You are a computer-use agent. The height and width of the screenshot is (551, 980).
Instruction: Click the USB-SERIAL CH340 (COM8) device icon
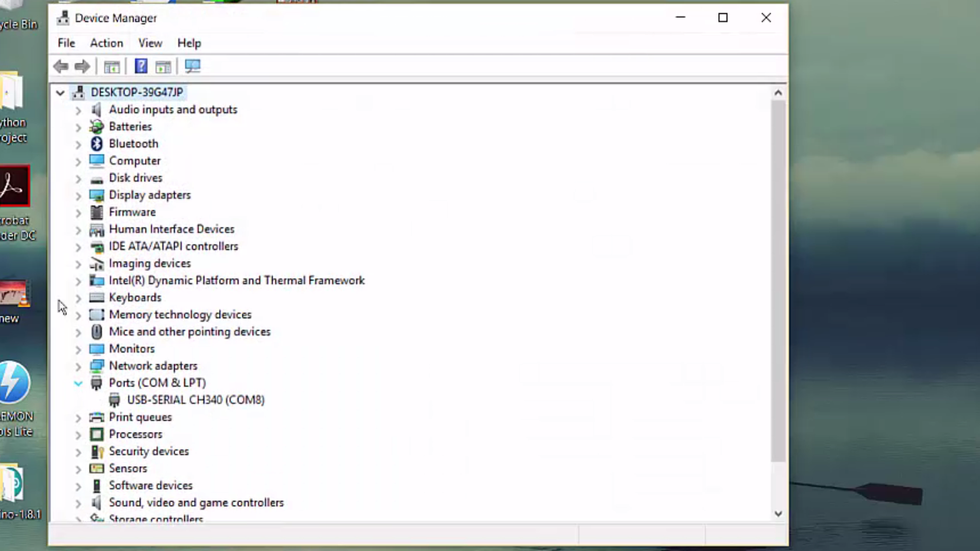[114, 400]
